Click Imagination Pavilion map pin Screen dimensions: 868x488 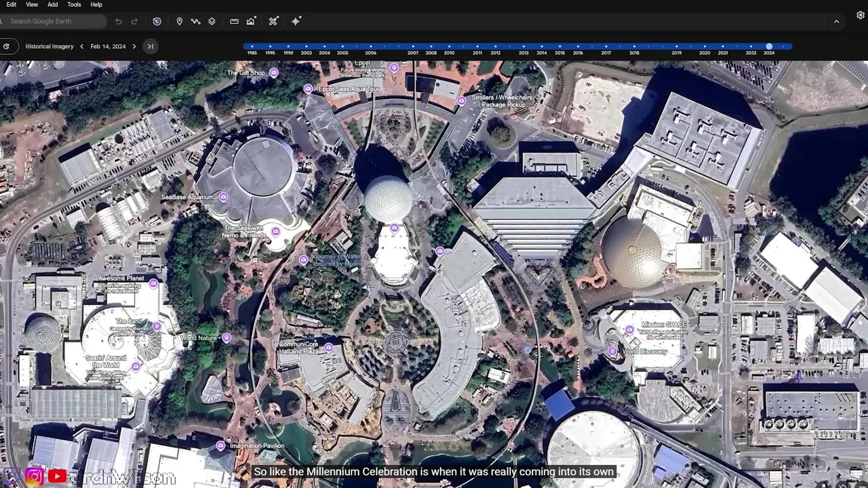pos(220,445)
